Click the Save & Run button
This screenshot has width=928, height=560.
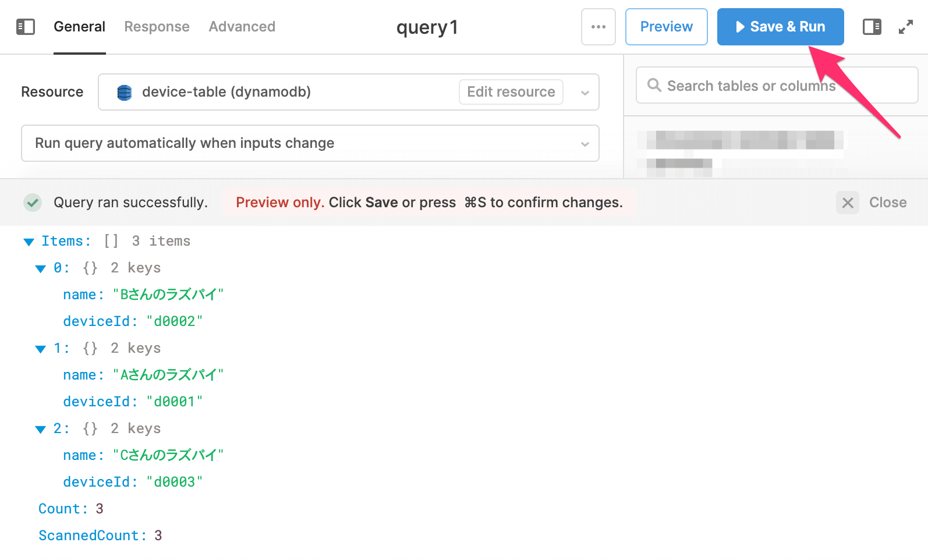780,27
